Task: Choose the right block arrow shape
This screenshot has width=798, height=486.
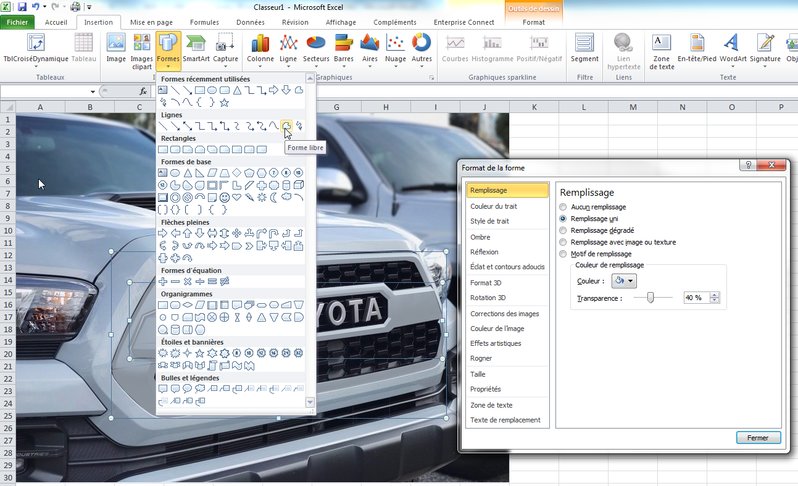Action: click(163, 234)
